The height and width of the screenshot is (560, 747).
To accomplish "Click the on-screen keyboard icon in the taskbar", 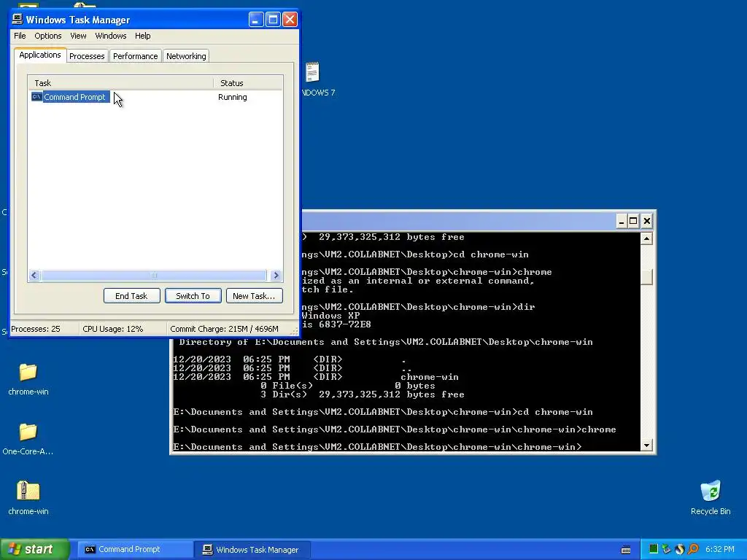I will pos(626,550).
